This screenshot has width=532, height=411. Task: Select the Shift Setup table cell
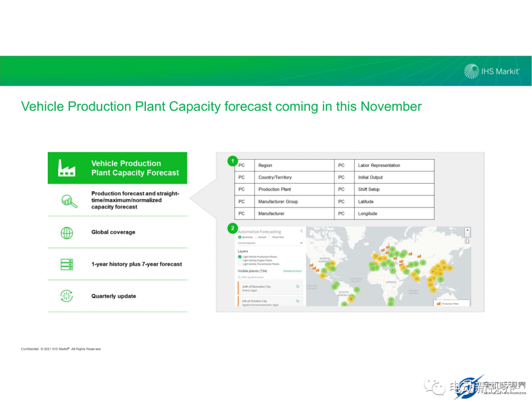tap(394, 189)
